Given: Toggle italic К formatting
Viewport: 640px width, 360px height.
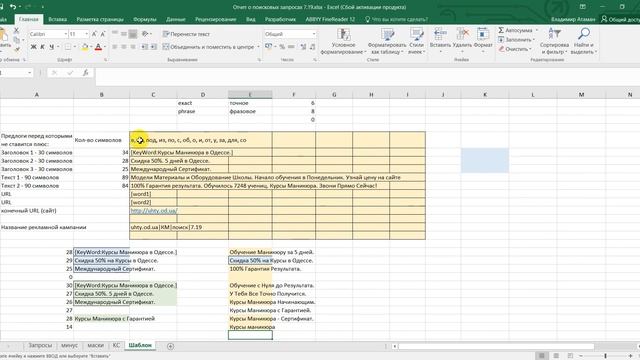Looking at the screenshot, I should pyautogui.click(x=42, y=47).
